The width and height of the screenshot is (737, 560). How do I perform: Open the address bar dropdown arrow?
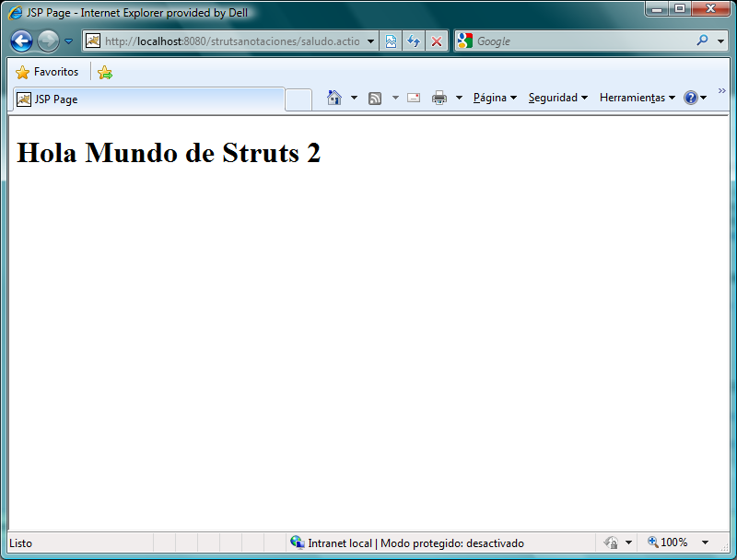tap(371, 41)
